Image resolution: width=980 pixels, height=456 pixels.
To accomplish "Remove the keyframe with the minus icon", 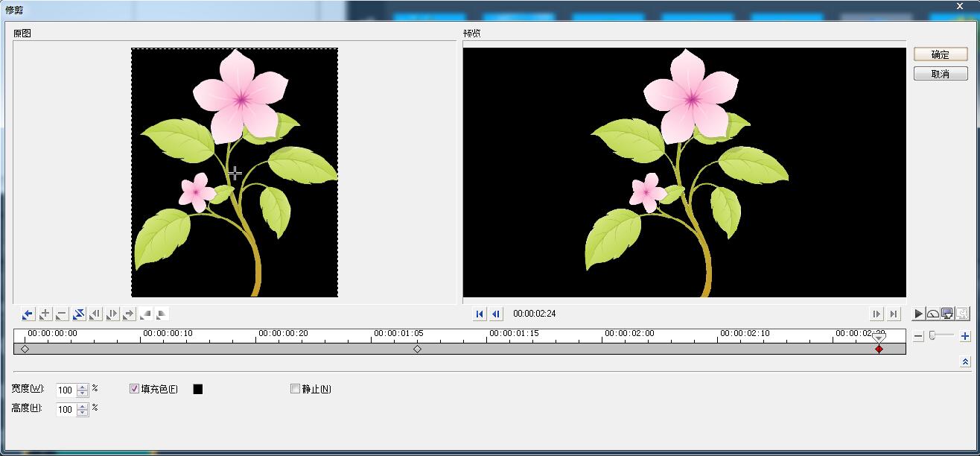I will click(x=62, y=314).
